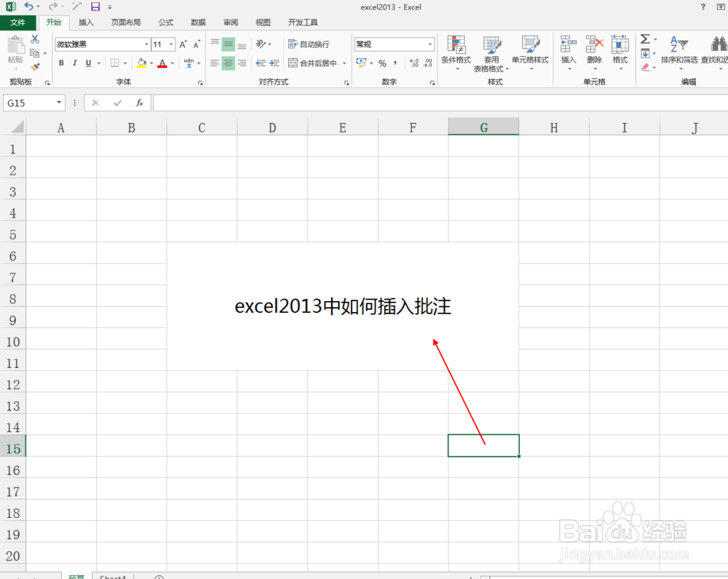Click the Select All corner triangle
Screen dimensions: 728x579
pyautogui.click(x=17, y=126)
